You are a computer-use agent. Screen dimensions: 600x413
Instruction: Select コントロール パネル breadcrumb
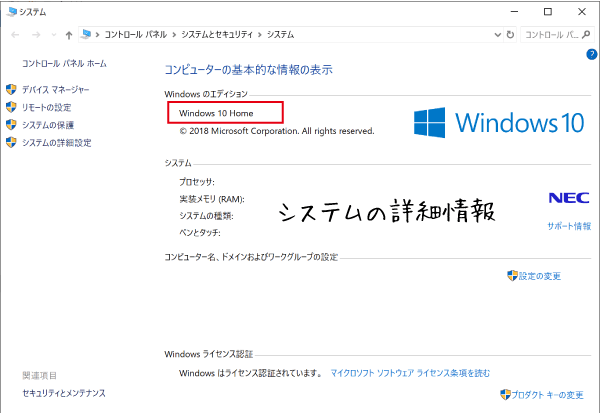(136, 35)
